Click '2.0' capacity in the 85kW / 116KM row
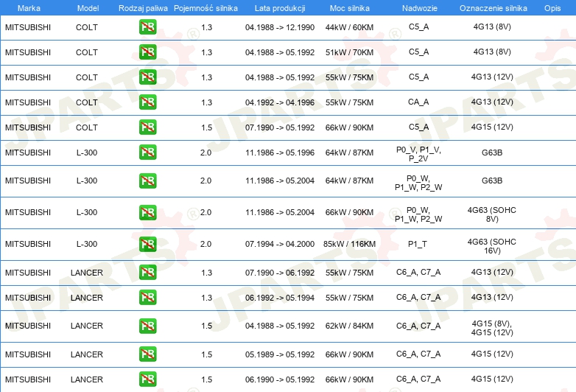Viewport: 576px width, 392px height. click(206, 244)
